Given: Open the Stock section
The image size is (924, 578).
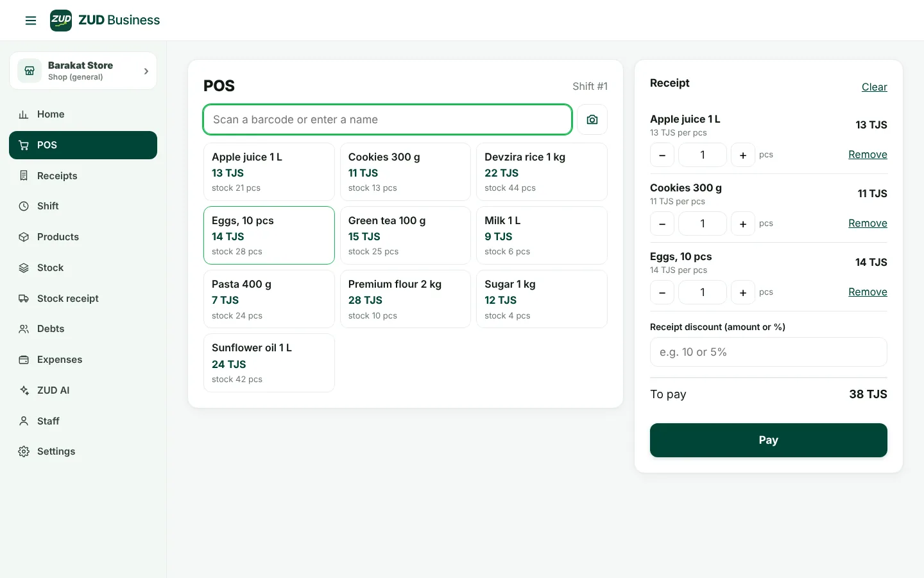Looking at the screenshot, I should (83, 268).
